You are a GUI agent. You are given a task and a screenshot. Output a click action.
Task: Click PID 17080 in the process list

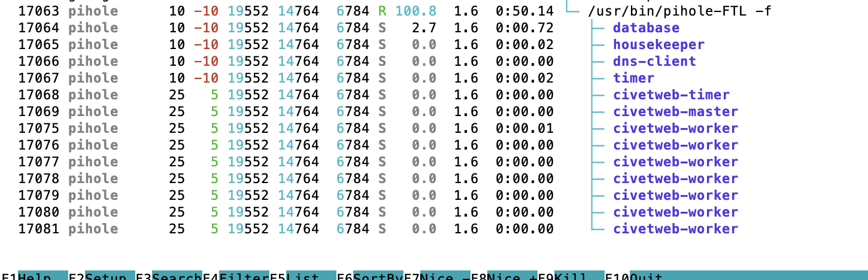(39, 212)
